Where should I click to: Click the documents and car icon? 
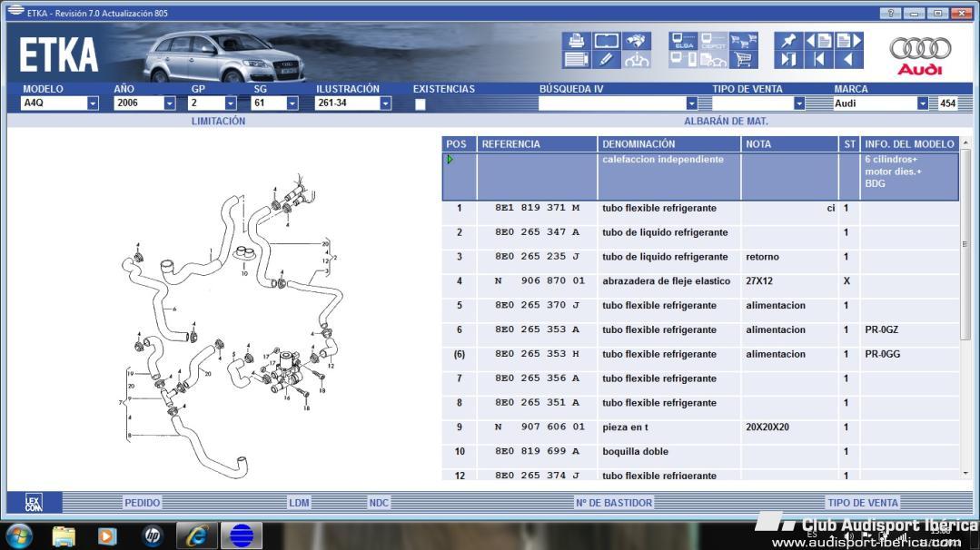[713, 60]
